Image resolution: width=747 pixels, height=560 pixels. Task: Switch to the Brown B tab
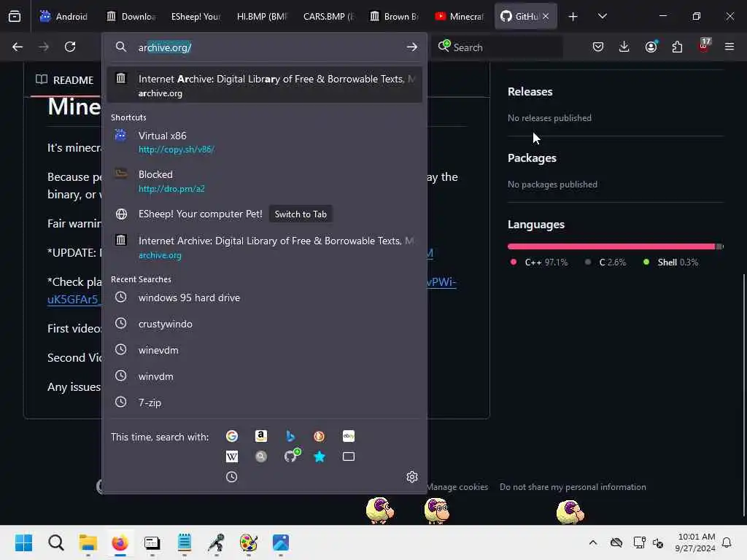pyautogui.click(x=395, y=16)
